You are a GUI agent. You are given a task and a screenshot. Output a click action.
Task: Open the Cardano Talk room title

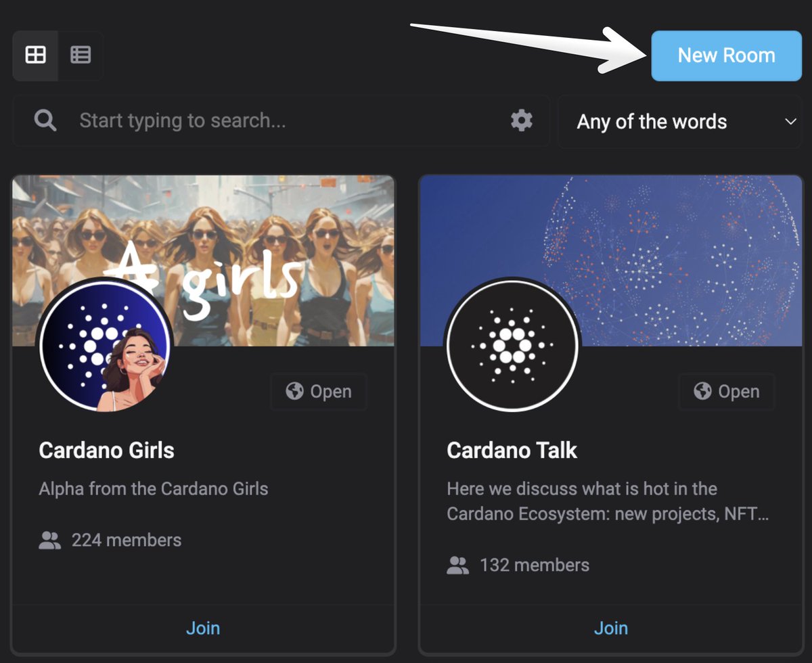512,451
